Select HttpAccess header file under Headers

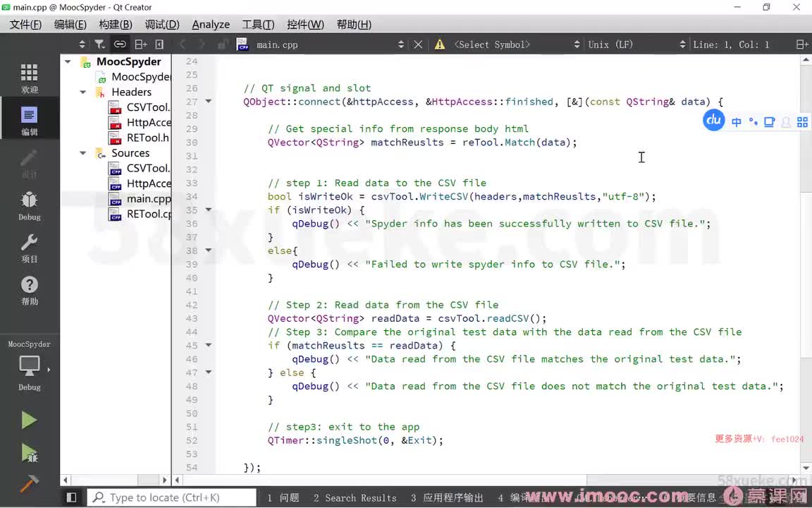[140, 123]
